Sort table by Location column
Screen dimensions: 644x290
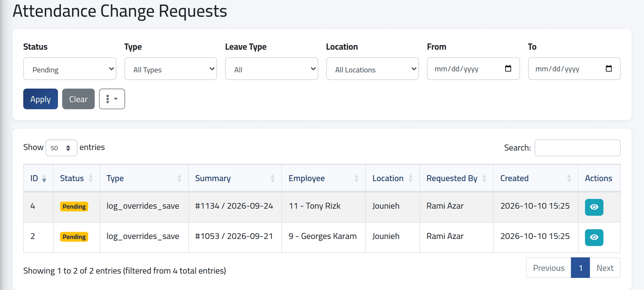pos(392,178)
